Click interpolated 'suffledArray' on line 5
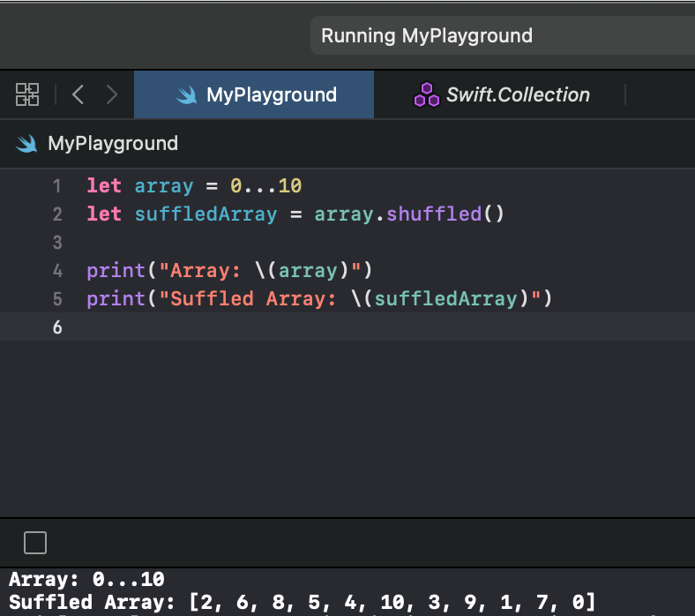The width and height of the screenshot is (695, 616). point(446,299)
